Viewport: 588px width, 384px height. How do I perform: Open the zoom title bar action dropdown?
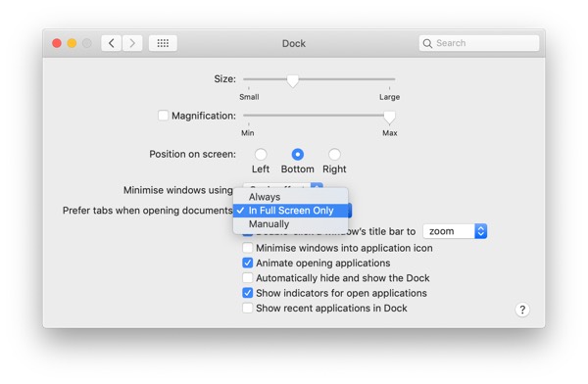point(455,231)
